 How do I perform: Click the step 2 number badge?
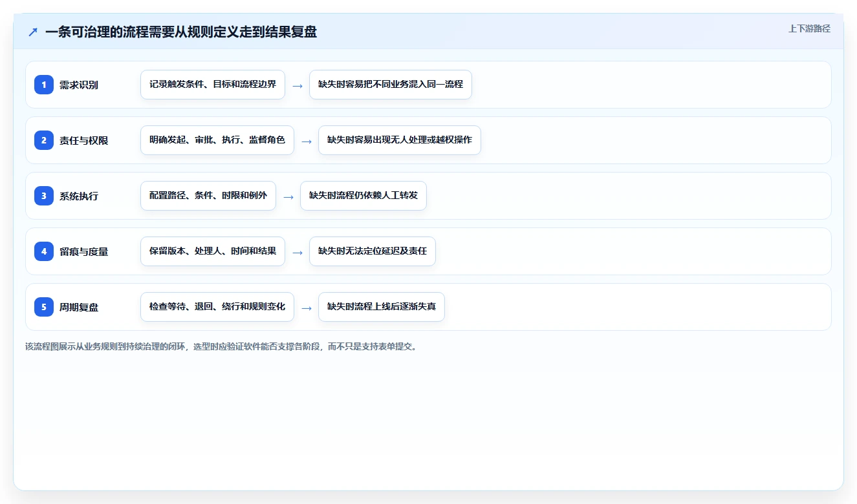coord(44,140)
